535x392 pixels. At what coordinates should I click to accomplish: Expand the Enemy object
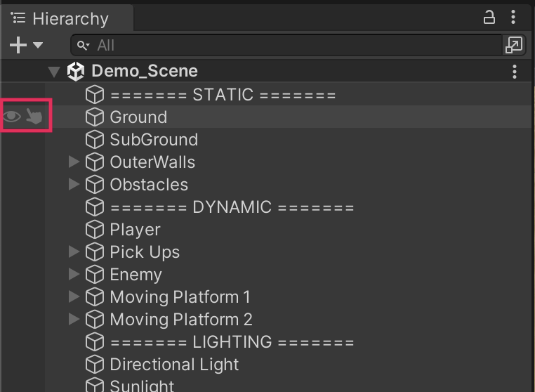(x=74, y=275)
